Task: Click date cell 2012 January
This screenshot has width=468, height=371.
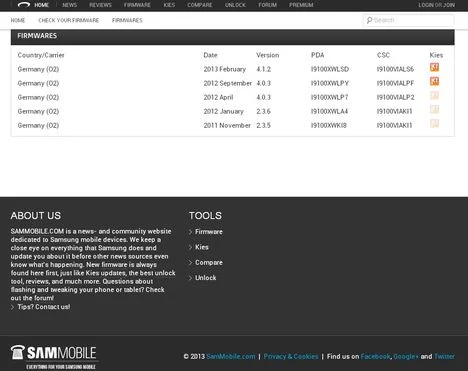Action: (224, 111)
